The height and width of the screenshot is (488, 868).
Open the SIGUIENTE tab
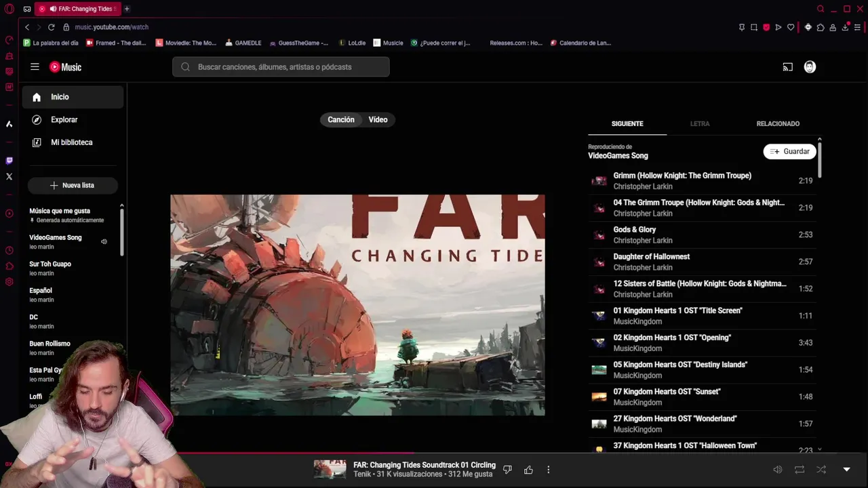(627, 124)
